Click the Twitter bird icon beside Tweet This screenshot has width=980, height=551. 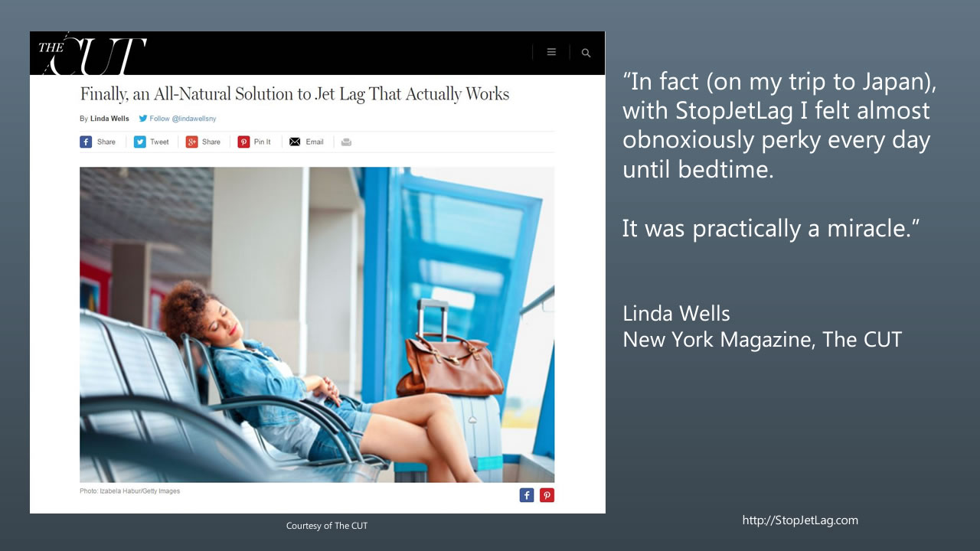140,142
